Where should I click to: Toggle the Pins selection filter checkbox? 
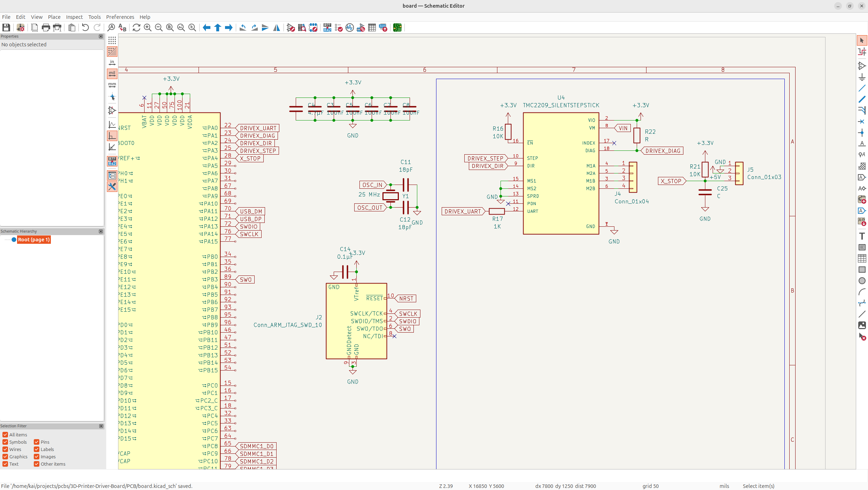point(37,442)
